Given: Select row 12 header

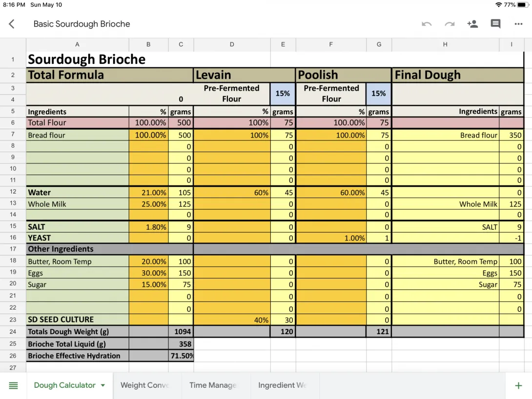Looking at the screenshot, I should click(13, 192).
